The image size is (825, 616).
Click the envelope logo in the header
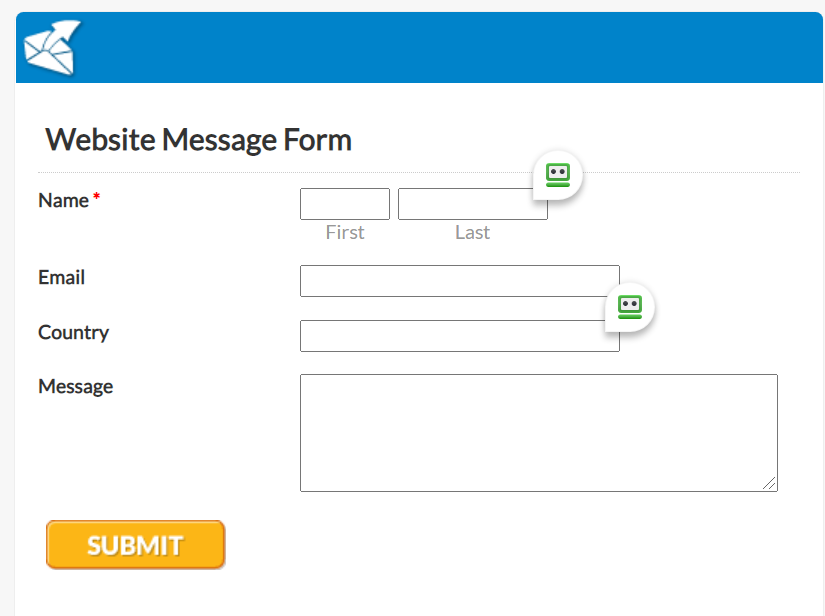coord(52,48)
